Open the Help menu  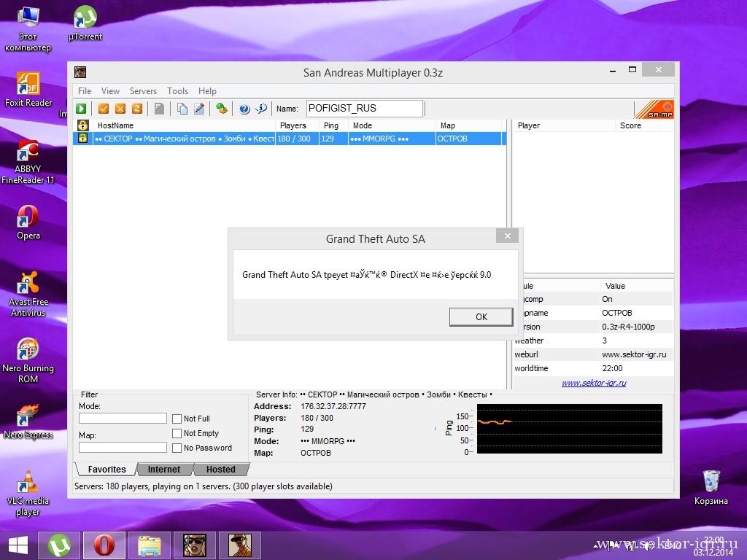click(207, 91)
